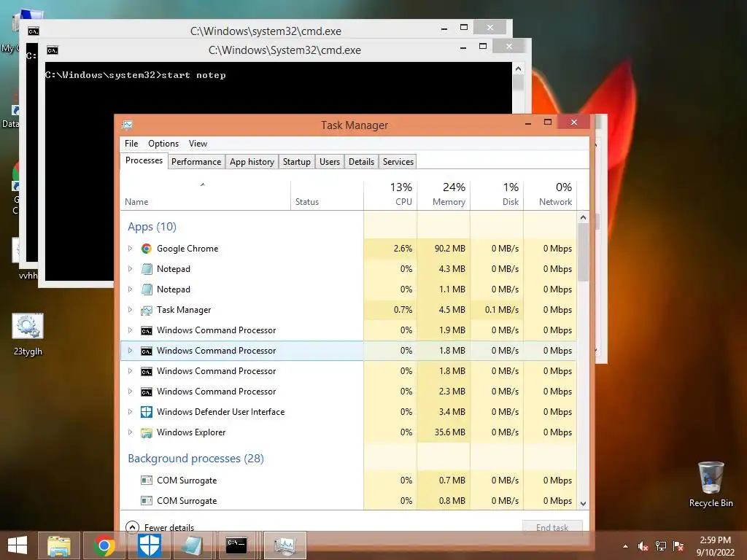Select the second COM Surrogate process row
The width and height of the screenshot is (747, 560).
click(349, 500)
